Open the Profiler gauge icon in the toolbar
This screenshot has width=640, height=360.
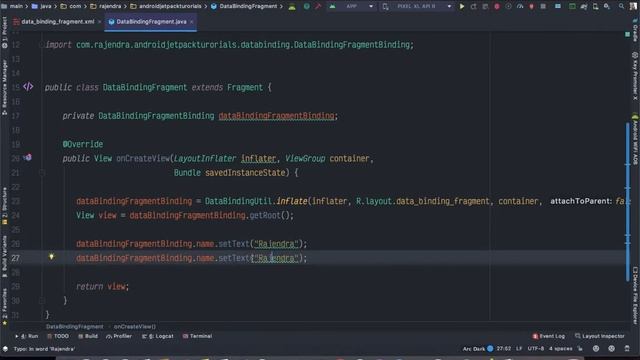520,7
